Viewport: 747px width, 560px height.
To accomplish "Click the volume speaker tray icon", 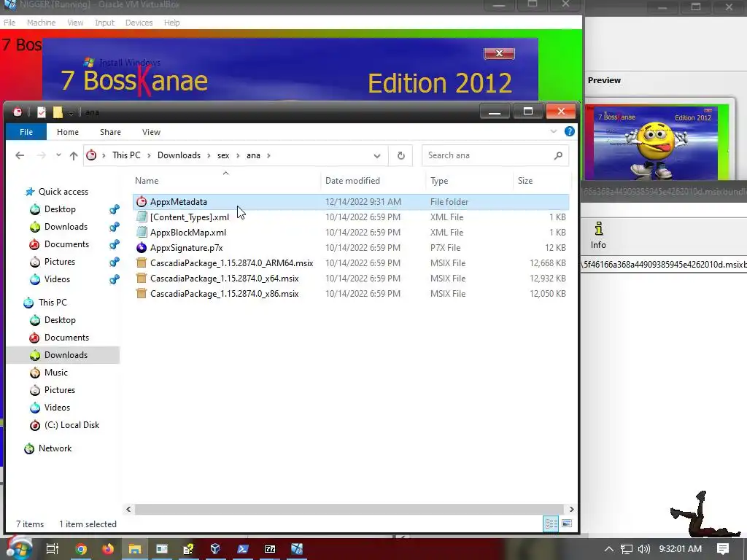I will [643, 549].
